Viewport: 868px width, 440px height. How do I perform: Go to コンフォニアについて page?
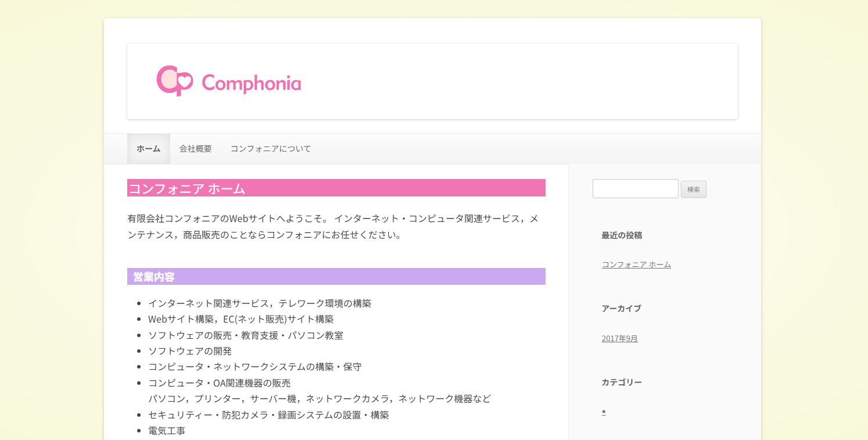click(x=271, y=149)
